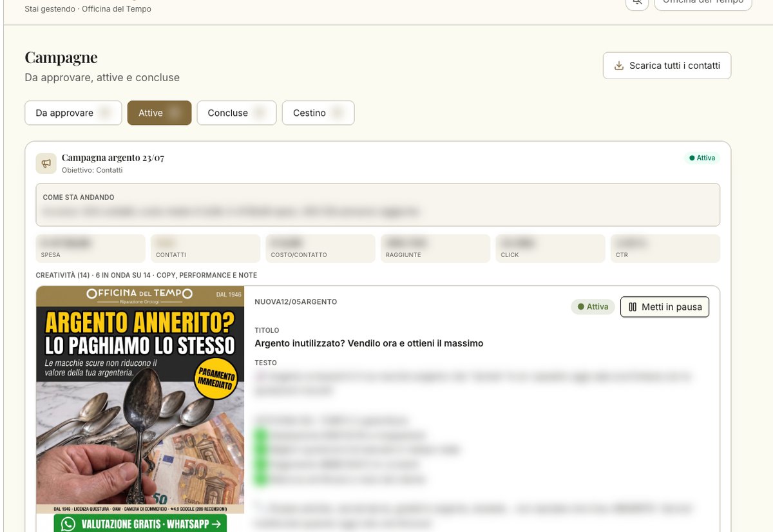
Task: Click the Attiva badge of Campagna argento 23/07
Action: (x=702, y=158)
